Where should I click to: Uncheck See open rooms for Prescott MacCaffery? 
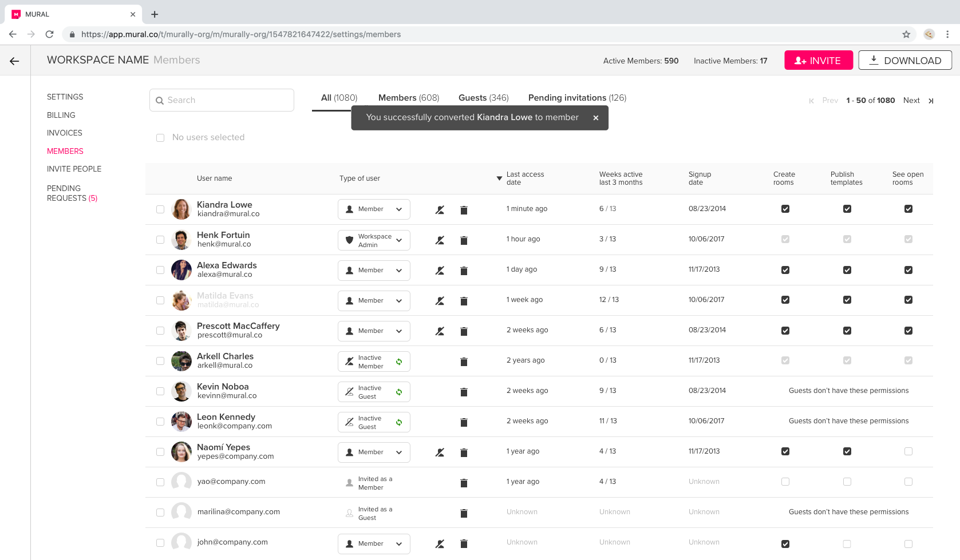908,331
